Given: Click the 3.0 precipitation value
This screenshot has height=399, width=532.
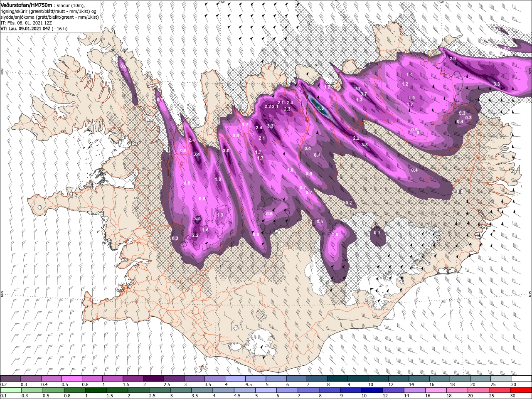Looking at the screenshot, I should pos(226,150).
